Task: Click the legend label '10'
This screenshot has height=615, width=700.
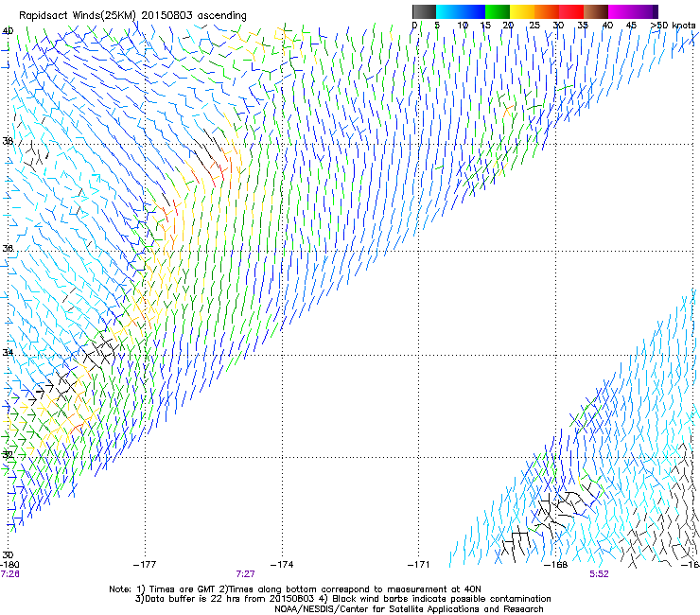Action: (x=463, y=25)
